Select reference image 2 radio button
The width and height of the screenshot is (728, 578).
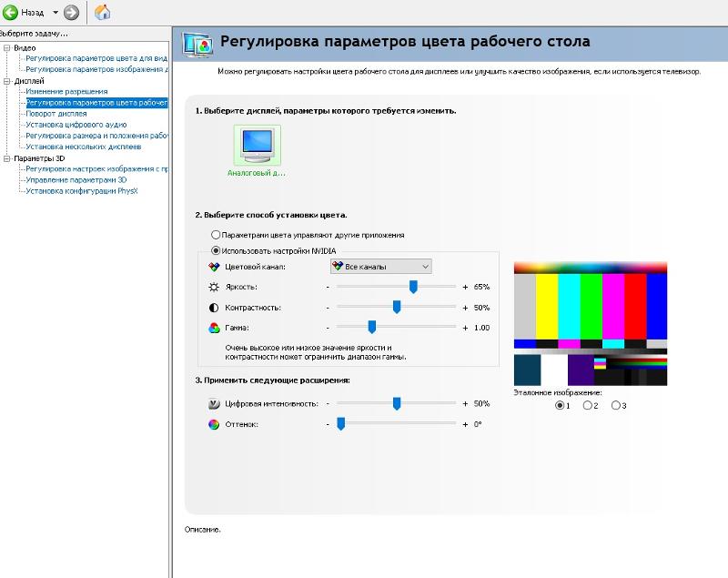[x=587, y=405]
